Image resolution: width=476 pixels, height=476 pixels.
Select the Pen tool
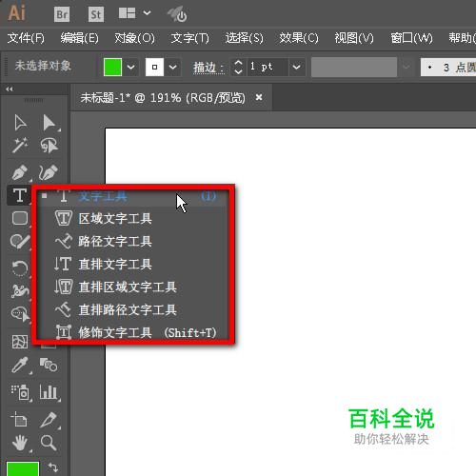[x=20, y=172]
